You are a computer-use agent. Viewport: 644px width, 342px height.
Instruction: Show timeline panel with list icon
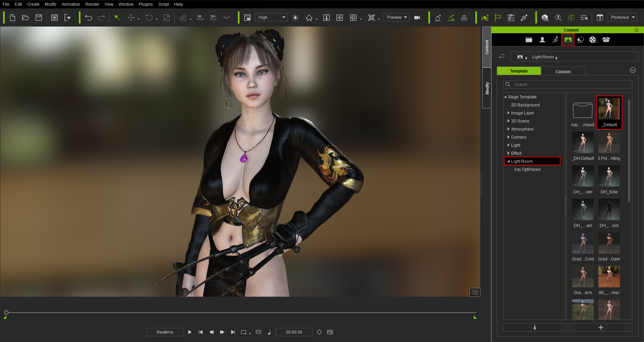click(330, 332)
